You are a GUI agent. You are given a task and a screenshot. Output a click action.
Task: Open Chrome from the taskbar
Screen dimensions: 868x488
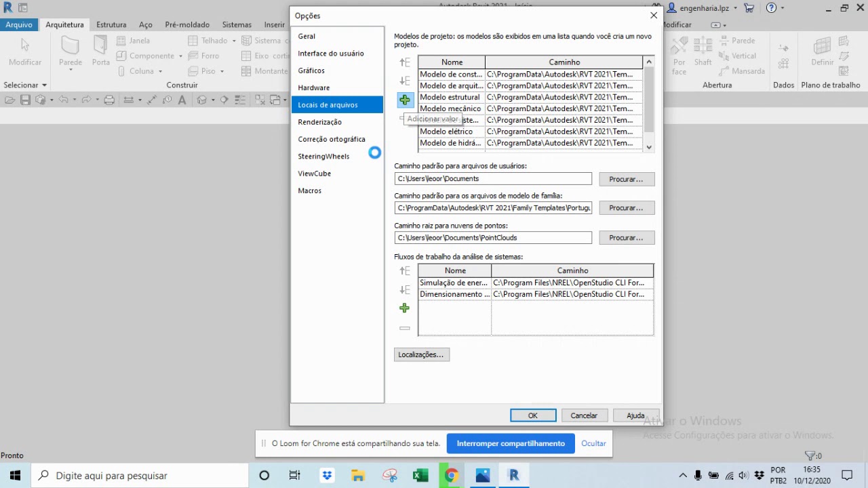click(451, 476)
